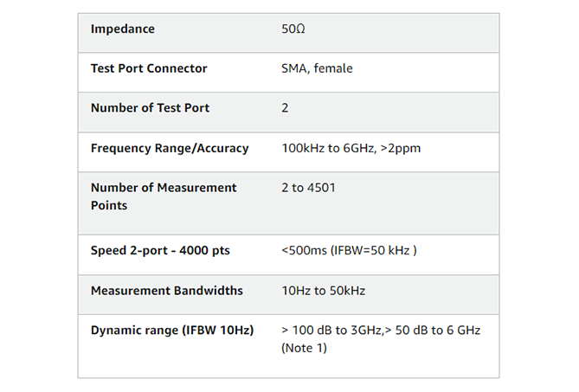The image size is (579, 392).
Task: Click the '(IFBW=50 kHz )' parenthetical text
Action: coord(372,251)
